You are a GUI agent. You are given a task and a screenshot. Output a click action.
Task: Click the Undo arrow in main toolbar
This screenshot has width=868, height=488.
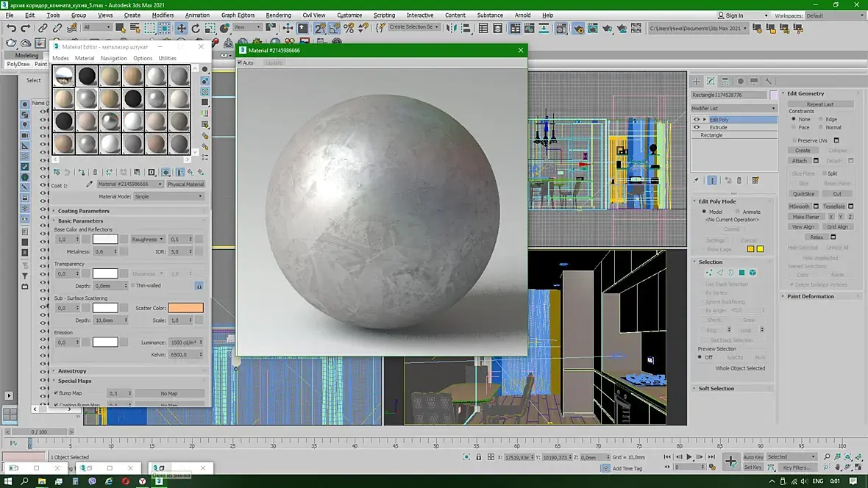click(11, 28)
